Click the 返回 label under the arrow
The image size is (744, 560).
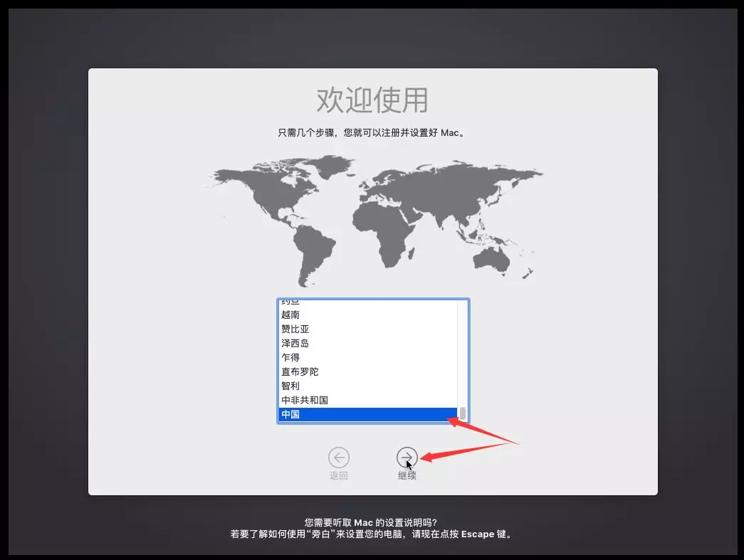point(339,475)
